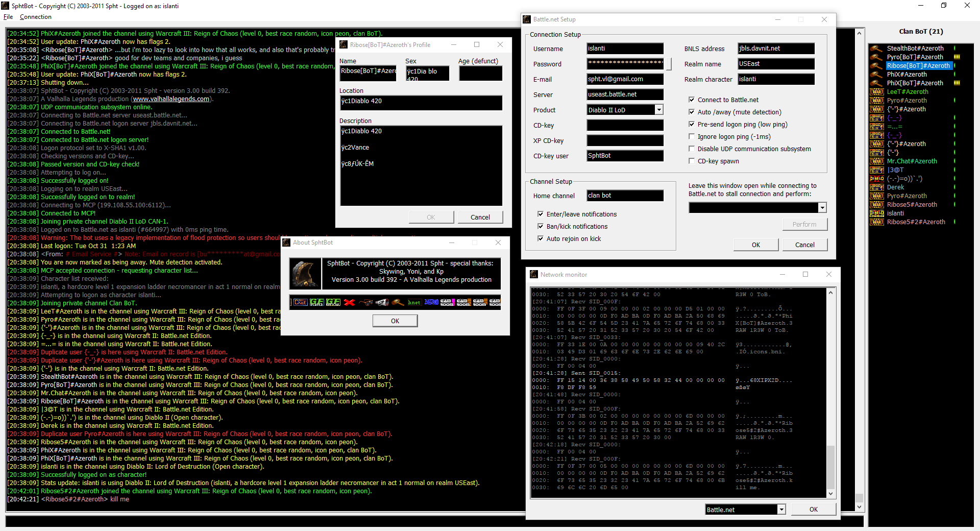Viewport: 980px width, 531px height.
Task: Click the XP CD-key field
Action: (625, 140)
